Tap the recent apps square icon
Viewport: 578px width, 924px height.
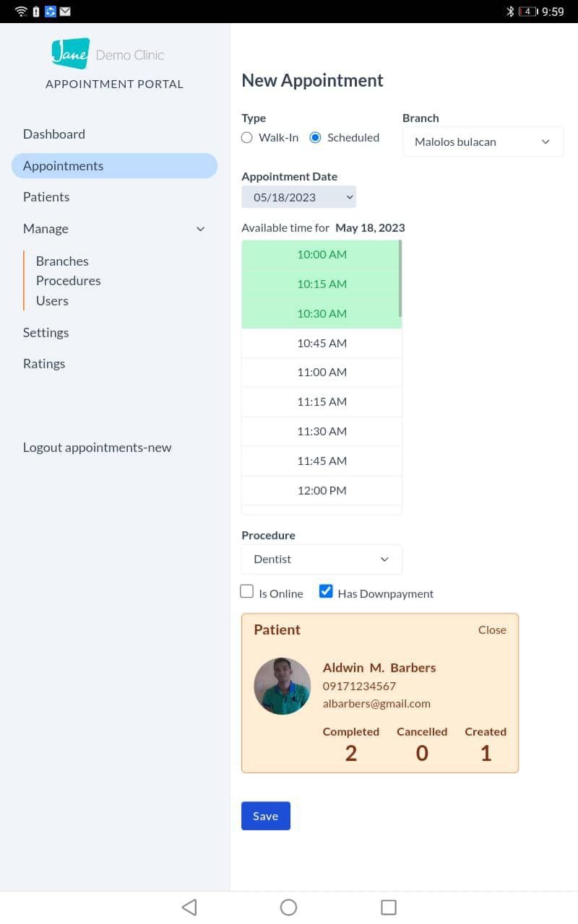point(389,907)
